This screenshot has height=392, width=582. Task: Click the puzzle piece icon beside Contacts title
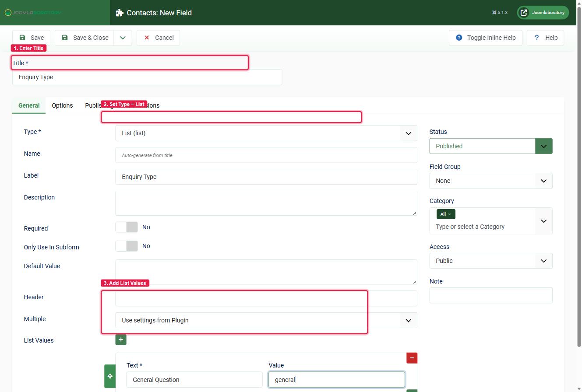(x=120, y=13)
